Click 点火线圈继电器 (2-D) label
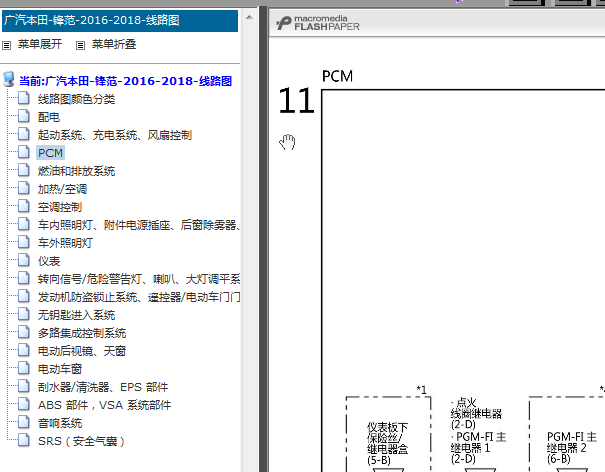The height and width of the screenshot is (472, 605). (x=476, y=414)
